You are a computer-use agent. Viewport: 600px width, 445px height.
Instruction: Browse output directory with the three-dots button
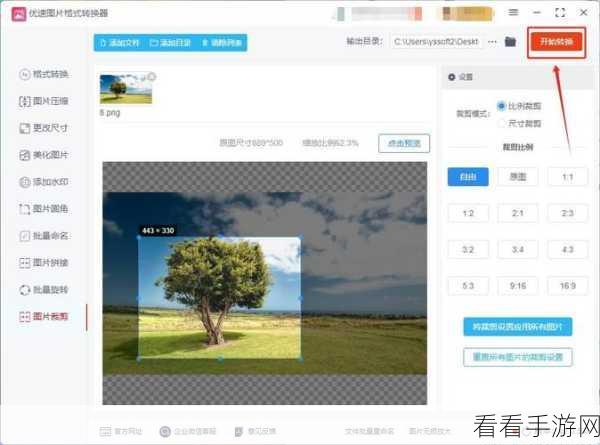(x=492, y=42)
